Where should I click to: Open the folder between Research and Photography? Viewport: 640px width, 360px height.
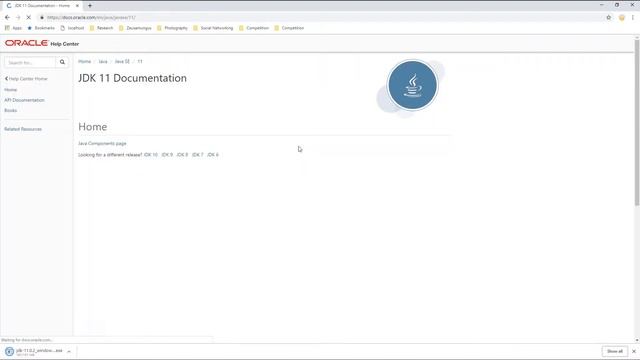pos(135,28)
